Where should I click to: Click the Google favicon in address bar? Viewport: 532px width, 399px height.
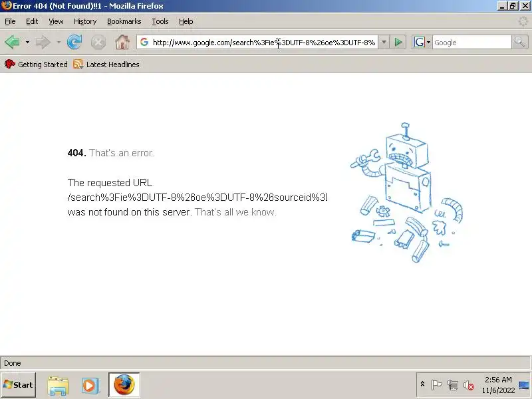tap(144, 42)
